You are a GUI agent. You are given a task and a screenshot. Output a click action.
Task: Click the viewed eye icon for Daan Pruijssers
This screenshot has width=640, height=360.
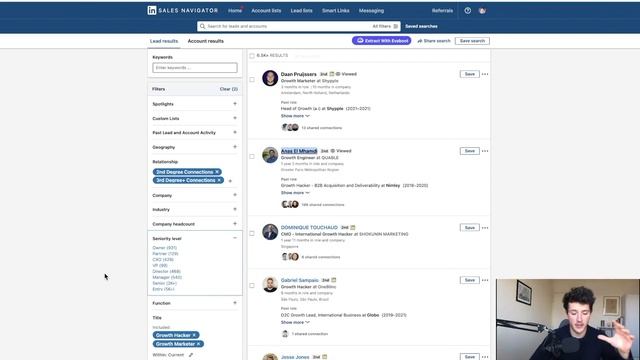click(x=338, y=74)
